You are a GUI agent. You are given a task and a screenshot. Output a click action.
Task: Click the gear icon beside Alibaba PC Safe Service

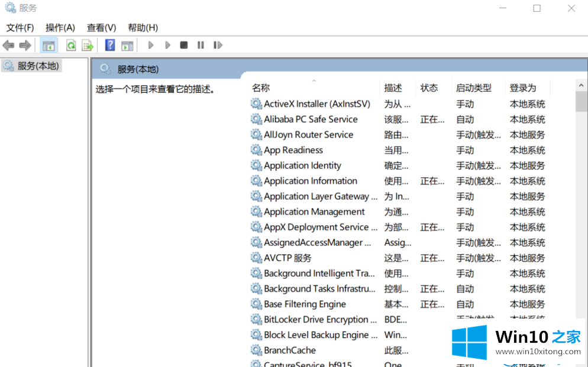pos(256,119)
